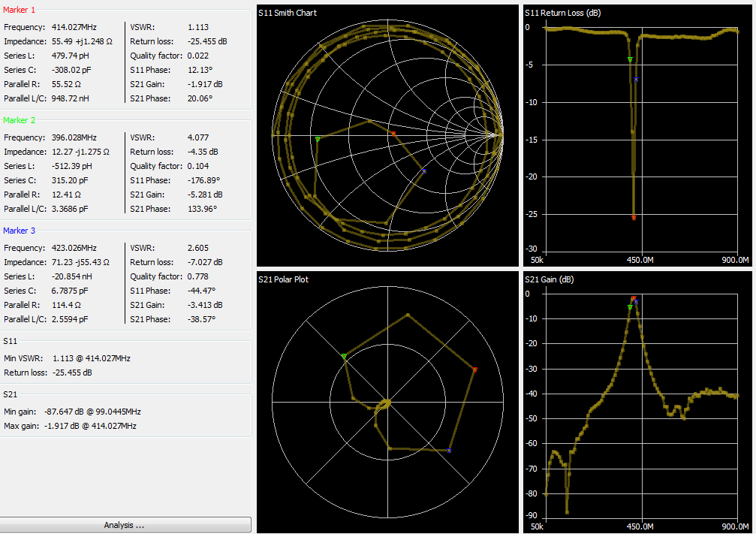Select Marker 1 VSWR value 1.113
Screen dimensions: 756x534
pyautogui.click(x=198, y=27)
